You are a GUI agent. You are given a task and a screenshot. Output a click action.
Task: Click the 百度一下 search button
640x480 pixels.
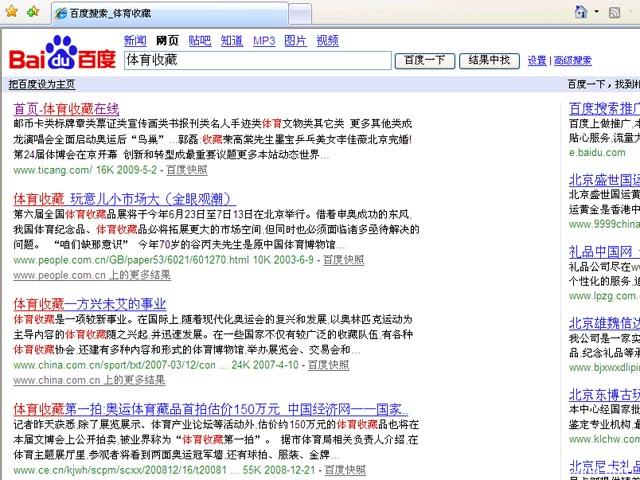(424, 60)
